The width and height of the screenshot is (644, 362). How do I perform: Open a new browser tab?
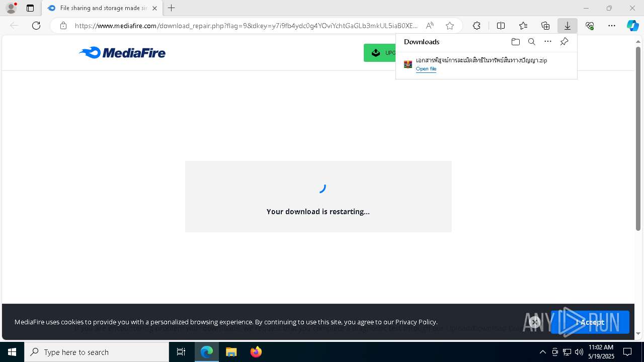pyautogui.click(x=172, y=8)
